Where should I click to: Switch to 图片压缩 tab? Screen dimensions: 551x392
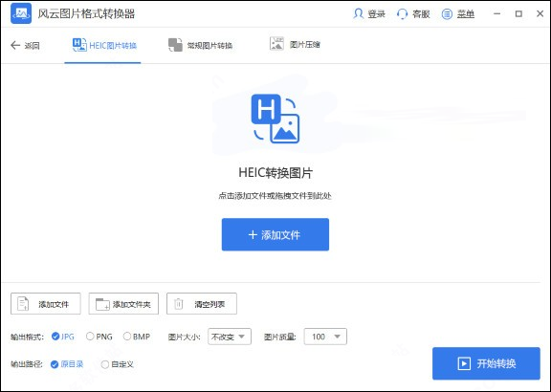point(295,44)
